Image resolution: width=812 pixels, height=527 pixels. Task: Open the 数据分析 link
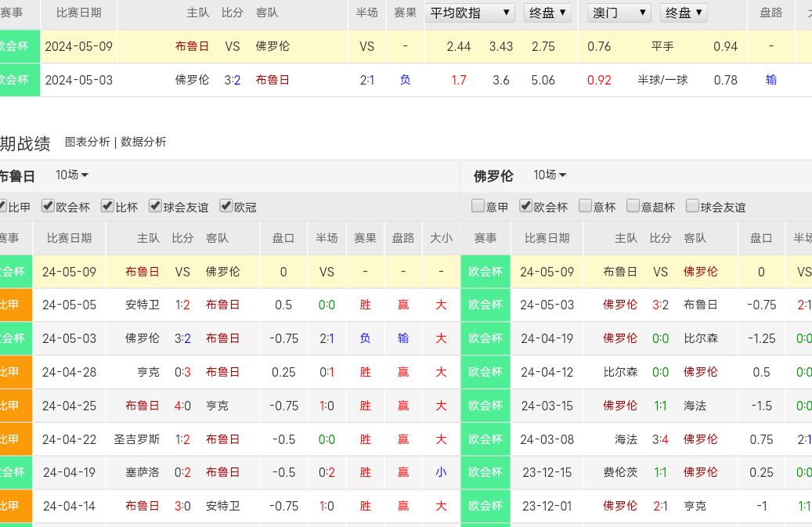click(x=143, y=142)
